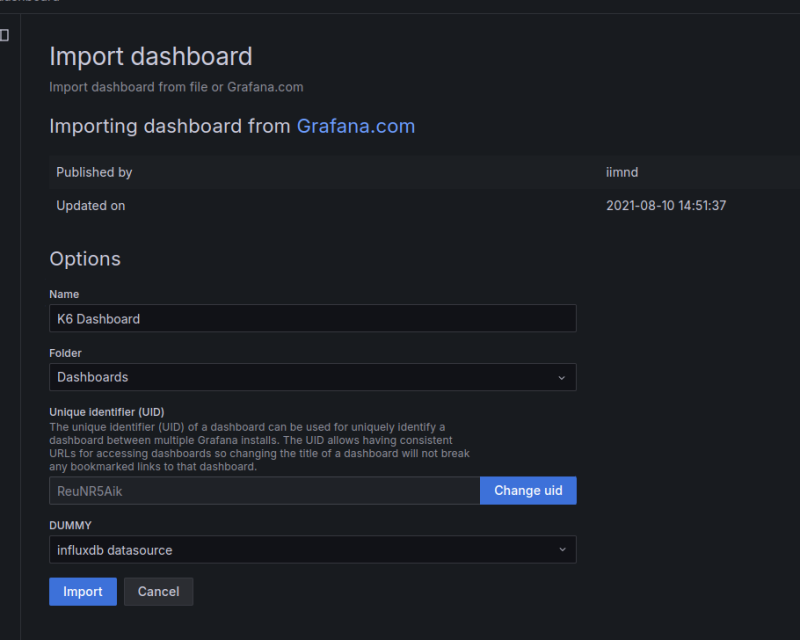This screenshot has height=640, width=800.
Task: Click the DUMMY datasource chevron arrow
Action: [561, 550]
